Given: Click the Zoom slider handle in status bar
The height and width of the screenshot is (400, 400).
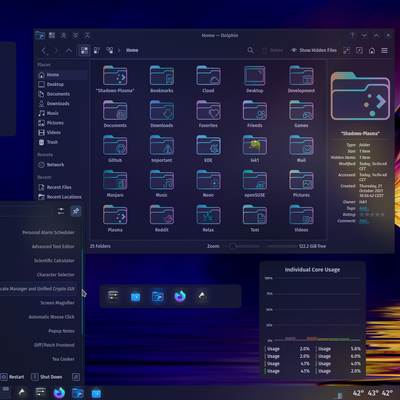Looking at the screenshot, I should pos(233,246).
